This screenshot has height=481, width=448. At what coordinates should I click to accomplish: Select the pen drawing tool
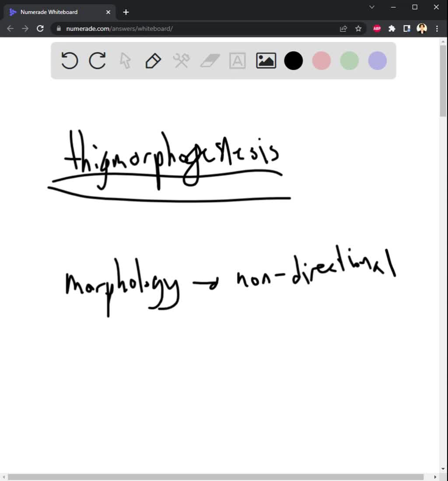[x=153, y=61]
